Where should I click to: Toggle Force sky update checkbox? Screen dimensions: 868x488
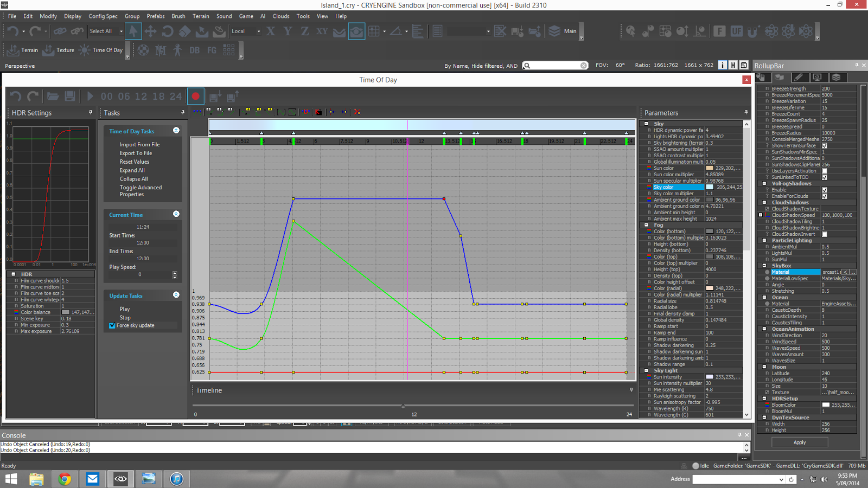[112, 325]
